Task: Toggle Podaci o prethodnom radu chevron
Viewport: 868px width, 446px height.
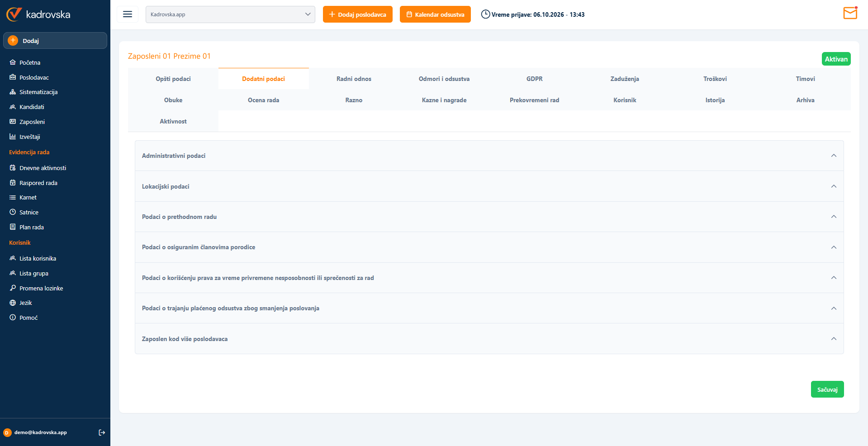Action: tap(834, 217)
